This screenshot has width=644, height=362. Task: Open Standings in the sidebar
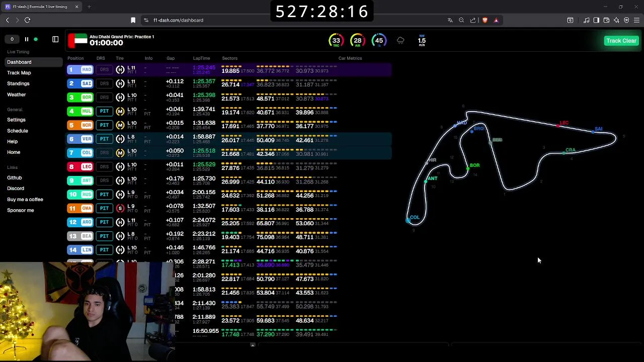(x=18, y=83)
